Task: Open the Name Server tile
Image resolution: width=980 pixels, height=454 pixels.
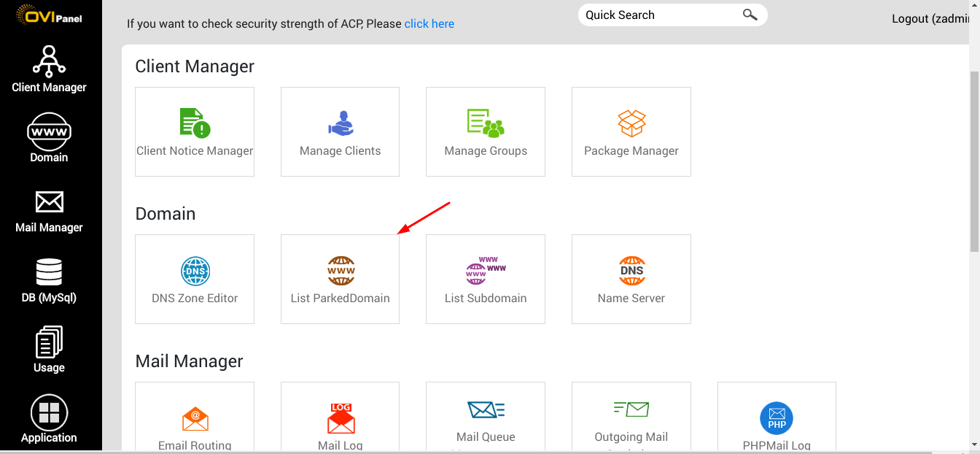Action: tap(631, 280)
